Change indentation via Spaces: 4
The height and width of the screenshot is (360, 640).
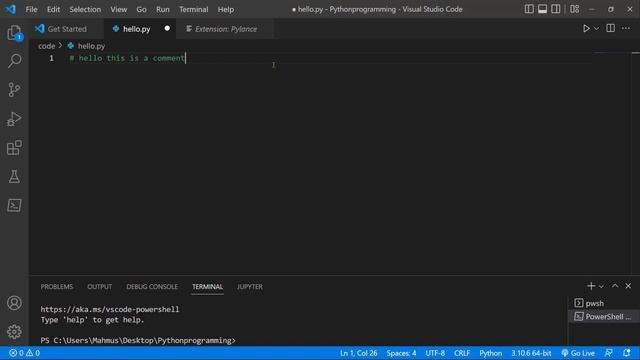[401, 353]
